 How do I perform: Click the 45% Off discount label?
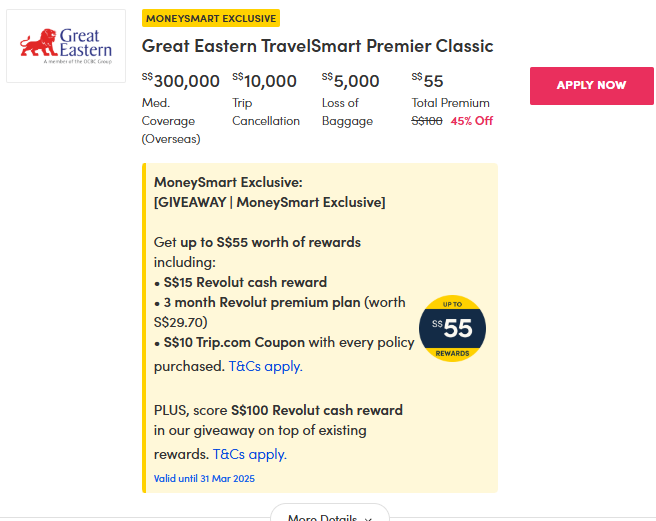[472, 121]
